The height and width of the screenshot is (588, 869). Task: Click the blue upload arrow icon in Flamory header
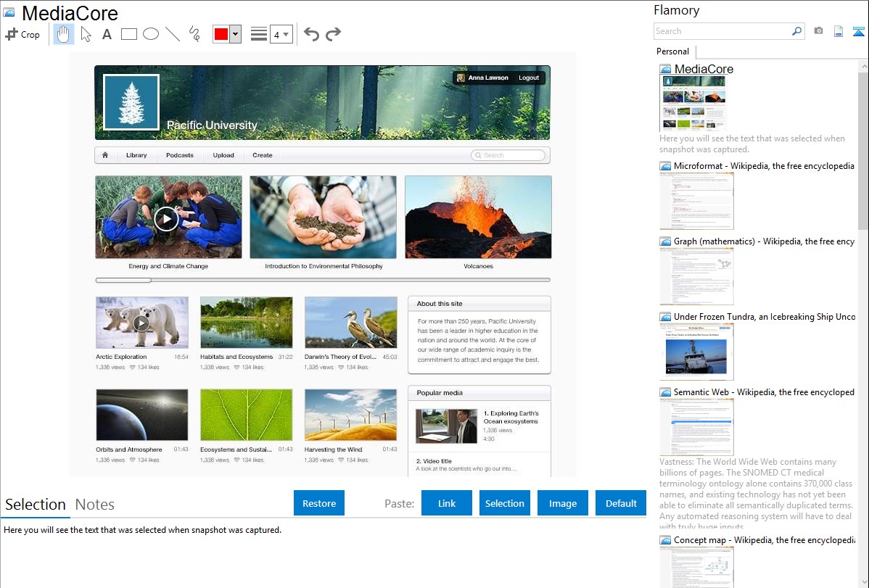(x=858, y=31)
